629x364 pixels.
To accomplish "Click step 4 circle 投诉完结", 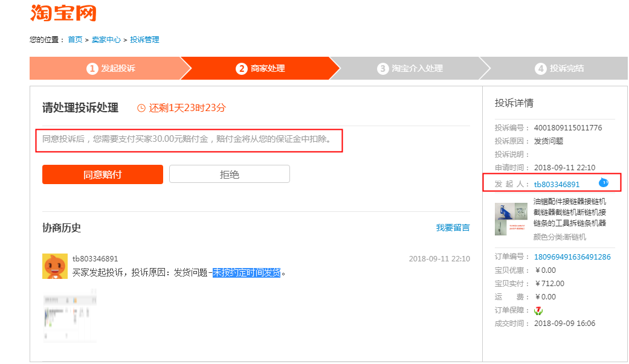I will (x=541, y=69).
